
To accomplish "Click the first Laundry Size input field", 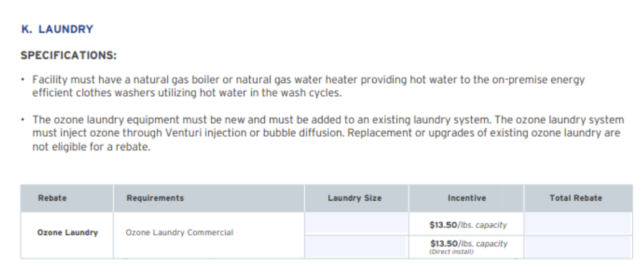I will coord(357,223).
